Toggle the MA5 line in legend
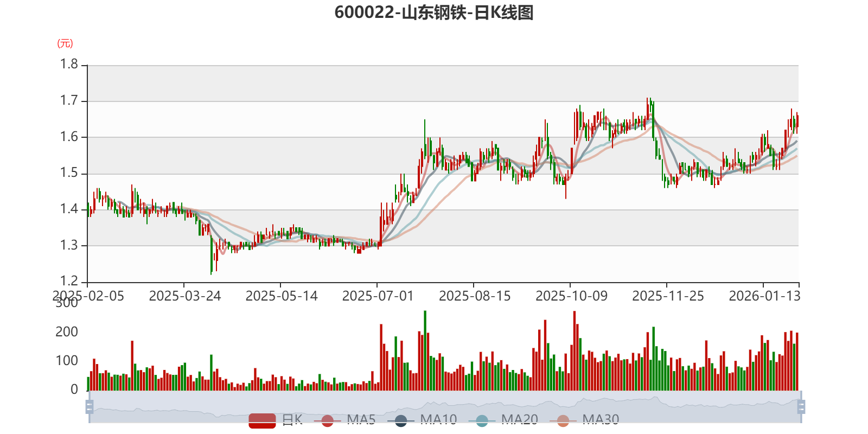Viewport: 868px width, 434px height. [344, 420]
